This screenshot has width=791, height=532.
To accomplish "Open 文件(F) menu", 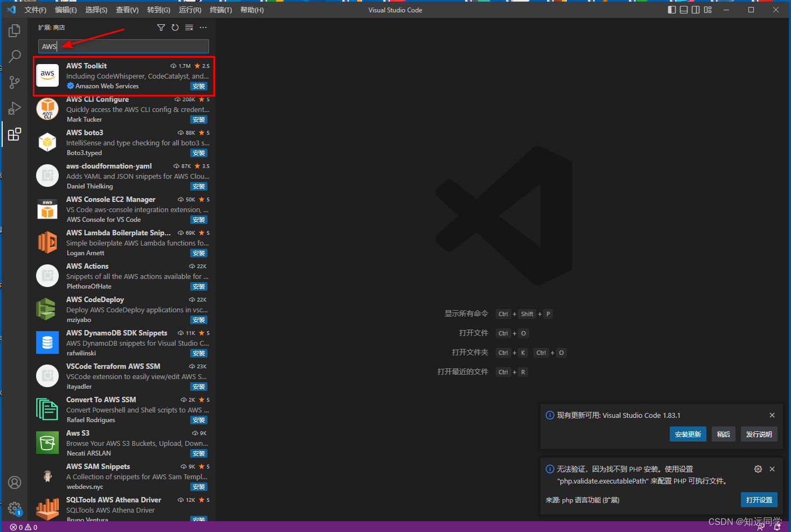I will coord(36,10).
